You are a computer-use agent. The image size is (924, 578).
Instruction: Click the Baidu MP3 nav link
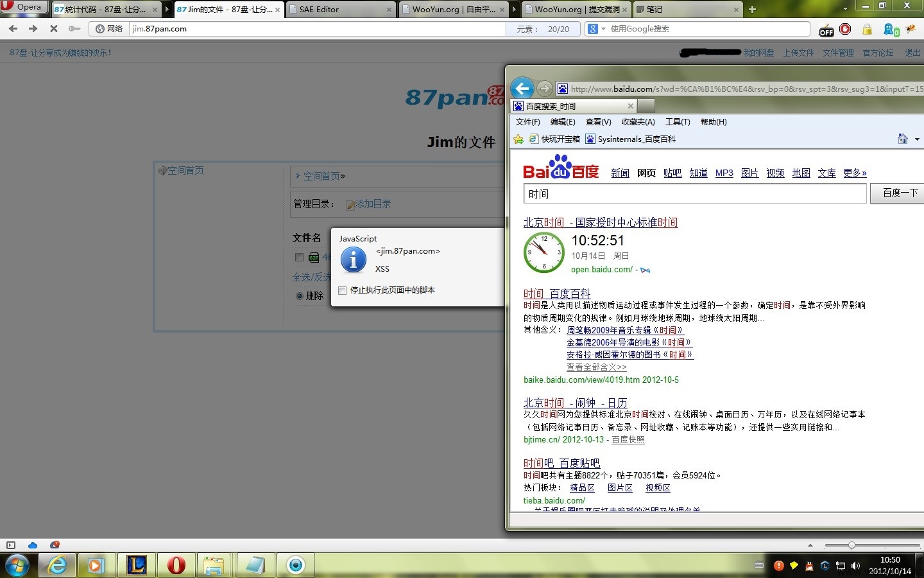[x=724, y=173]
